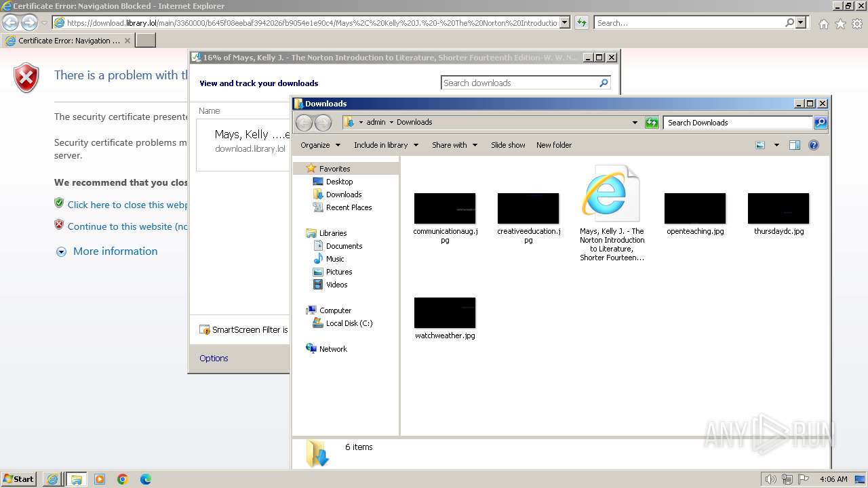Select openteaching.jpg thumbnail
Image resolution: width=868 pixels, height=488 pixels.
click(695, 209)
